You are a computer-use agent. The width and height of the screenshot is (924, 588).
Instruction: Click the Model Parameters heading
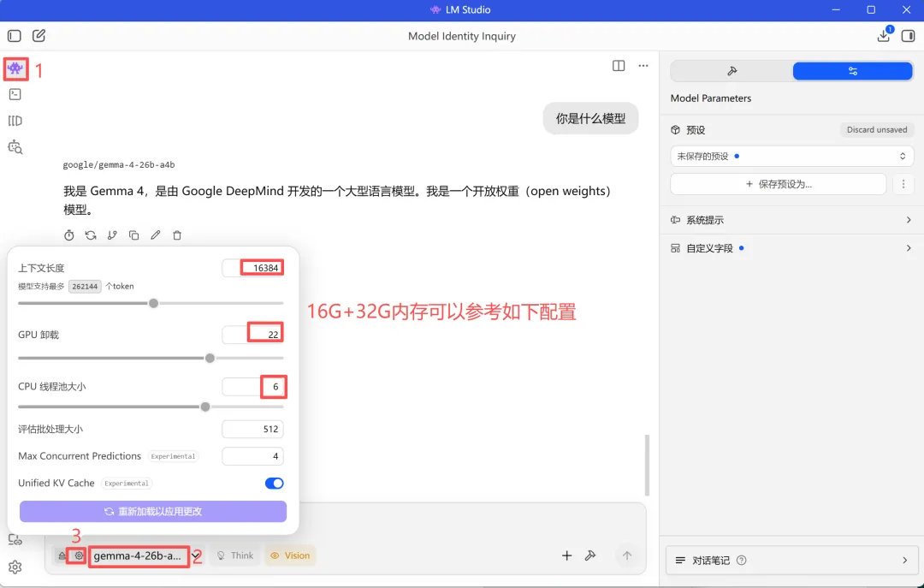coord(711,98)
